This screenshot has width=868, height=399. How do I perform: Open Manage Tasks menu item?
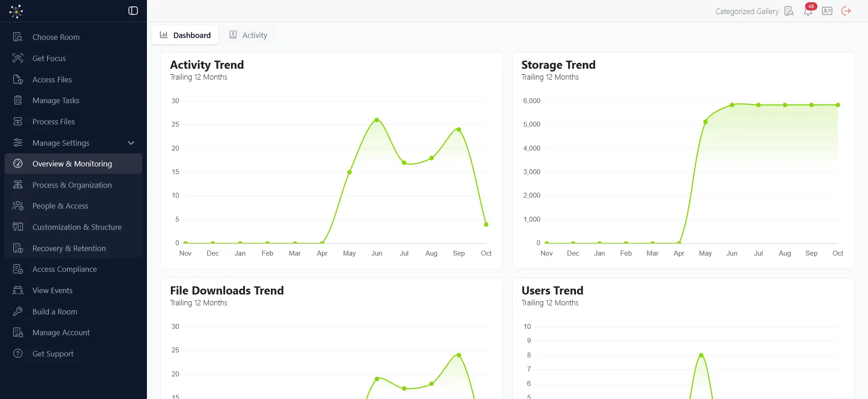click(73, 100)
